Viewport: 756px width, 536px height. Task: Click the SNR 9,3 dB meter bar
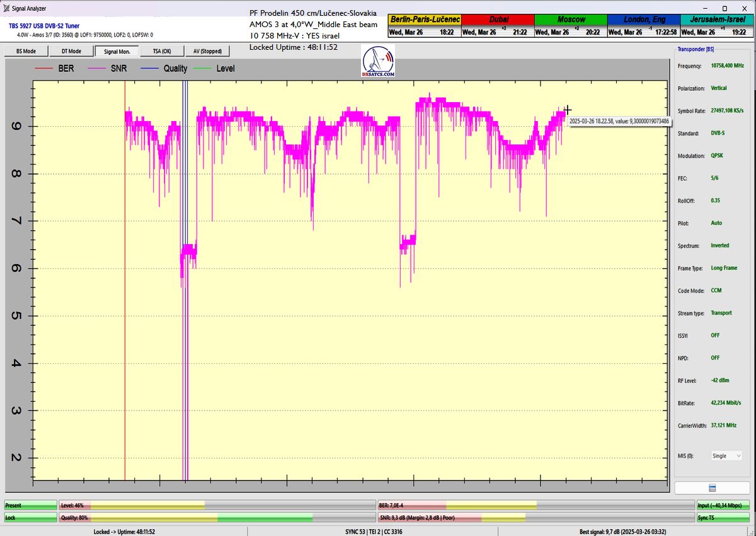click(x=535, y=518)
